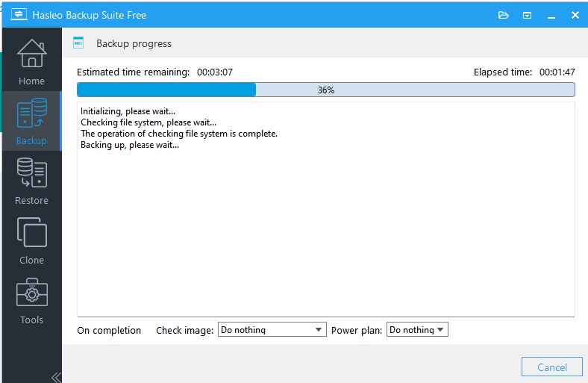Open the Clone sidebar section
The height and width of the screenshot is (383, 588).
pos(31,241)
